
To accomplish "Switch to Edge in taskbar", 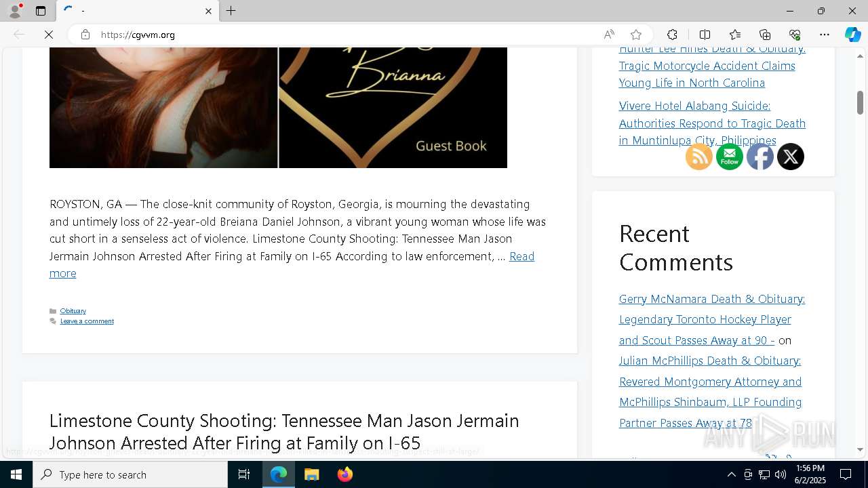I will (279, 474).
